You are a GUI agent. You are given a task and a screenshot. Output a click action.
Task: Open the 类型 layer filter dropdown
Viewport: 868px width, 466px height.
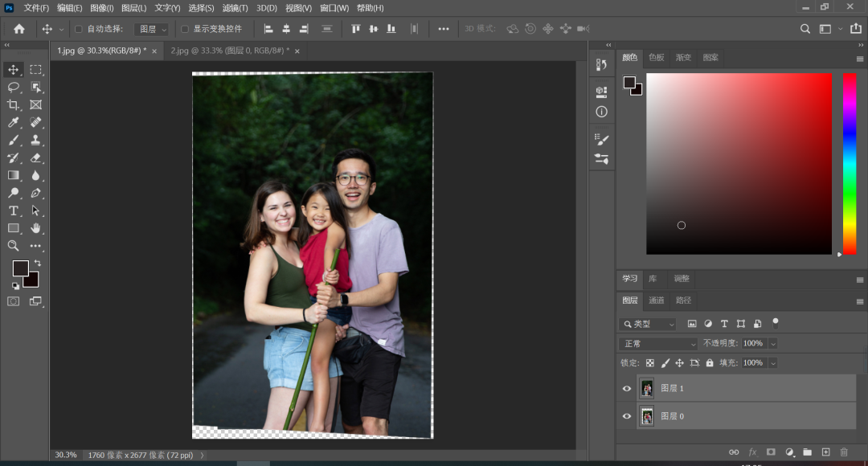pos(648,324)
